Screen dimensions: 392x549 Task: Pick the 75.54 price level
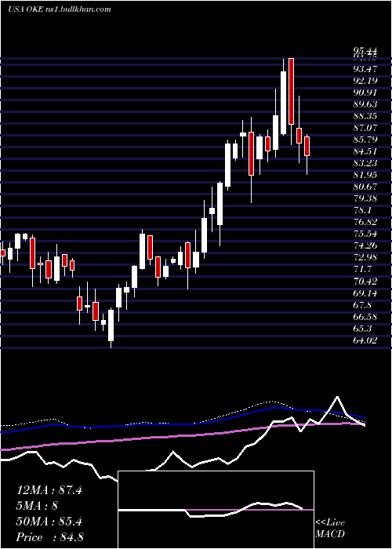pyautogui.click(x=365, y=234)
